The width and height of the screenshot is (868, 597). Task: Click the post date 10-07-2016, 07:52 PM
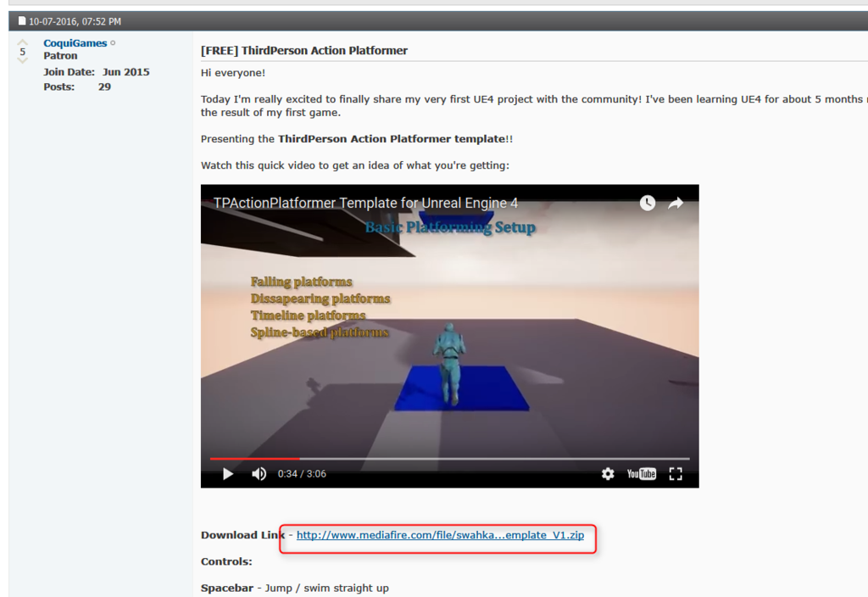click(x=75, y=21)
